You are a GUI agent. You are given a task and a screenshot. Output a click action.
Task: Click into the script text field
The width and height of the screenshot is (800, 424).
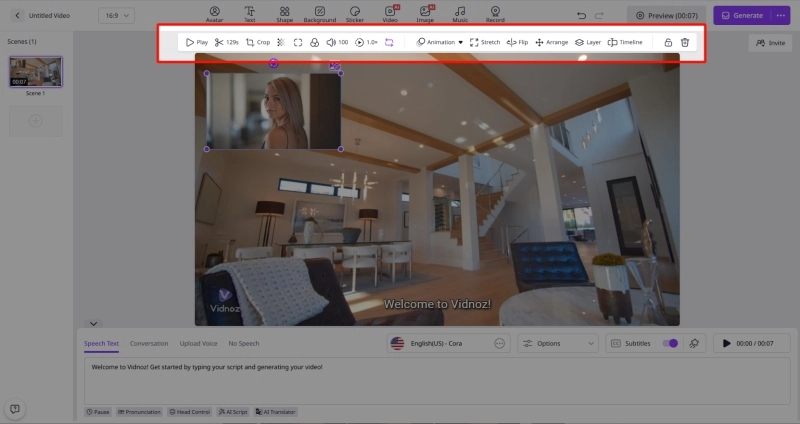pos(437,381)
